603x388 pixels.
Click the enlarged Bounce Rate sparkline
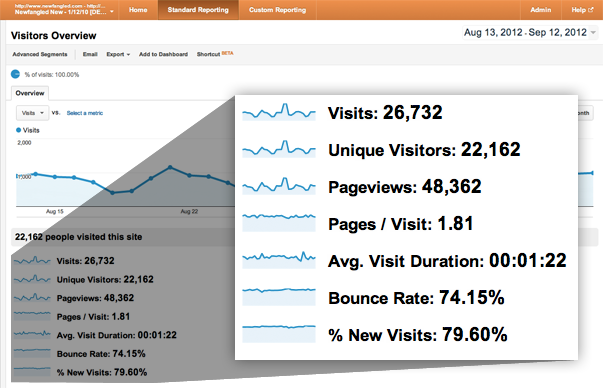279,296
